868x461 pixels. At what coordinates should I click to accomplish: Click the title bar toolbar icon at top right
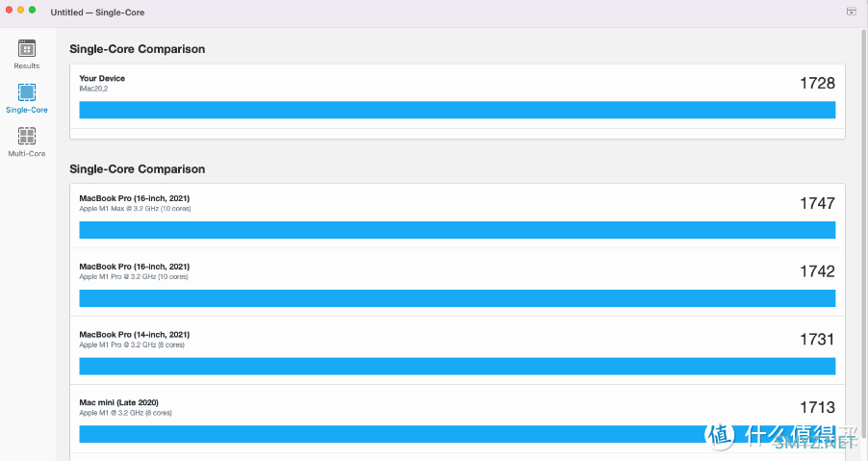point(852,12)
